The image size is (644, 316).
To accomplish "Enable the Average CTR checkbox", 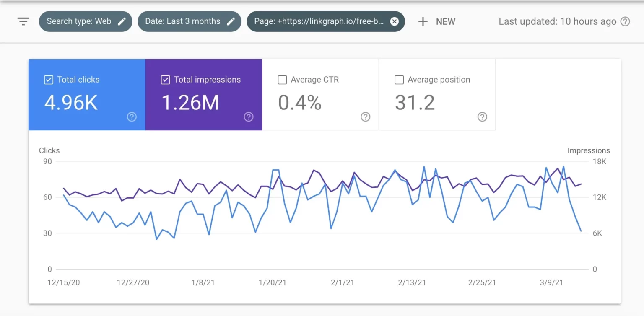I will 283,80.
